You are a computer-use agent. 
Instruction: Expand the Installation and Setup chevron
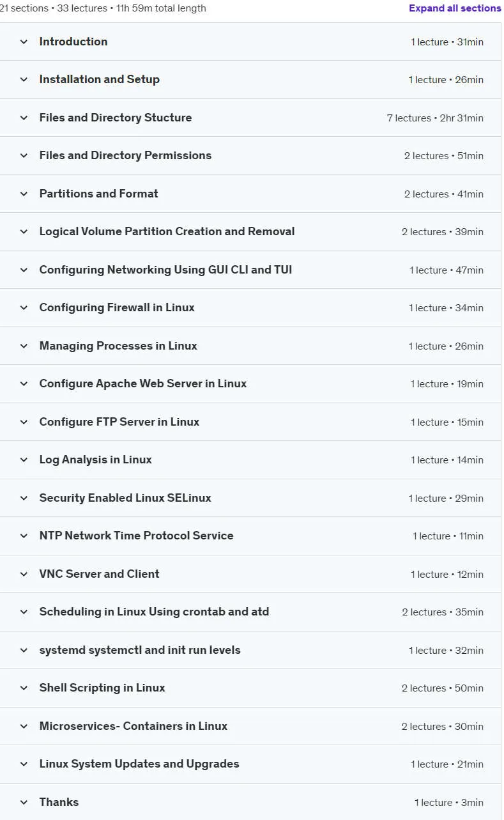tap(24, 80)
